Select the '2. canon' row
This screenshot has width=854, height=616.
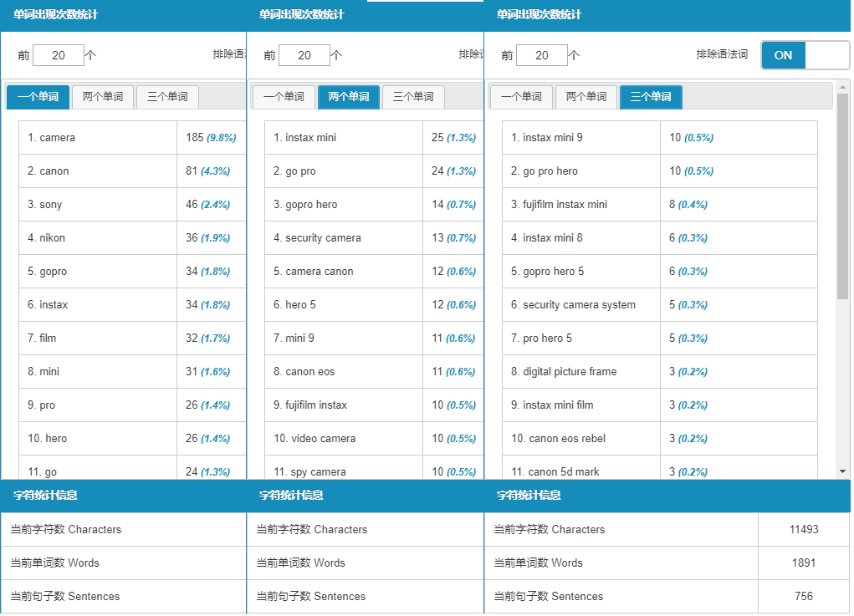coord(132,171)
